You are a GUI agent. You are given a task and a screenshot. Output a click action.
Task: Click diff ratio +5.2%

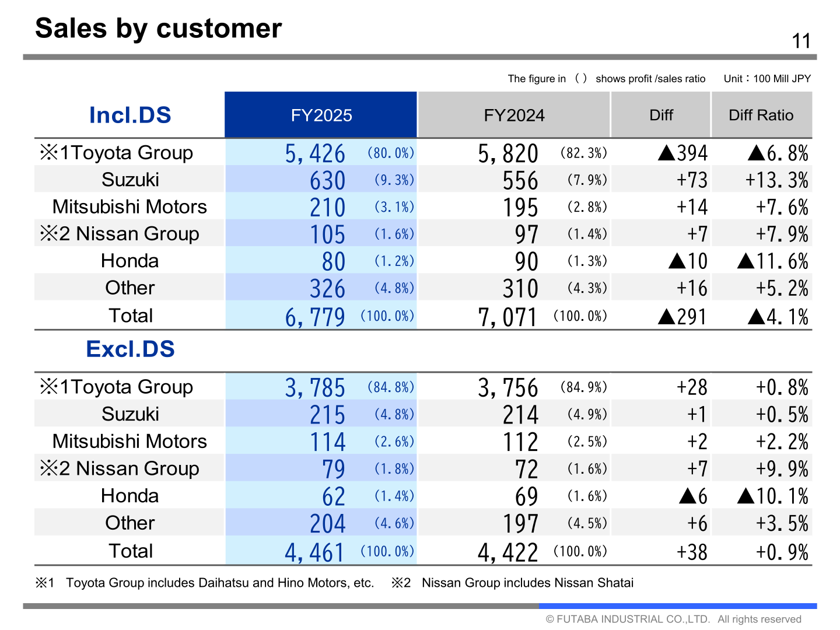pyautogui.click(x=782, y=288)
